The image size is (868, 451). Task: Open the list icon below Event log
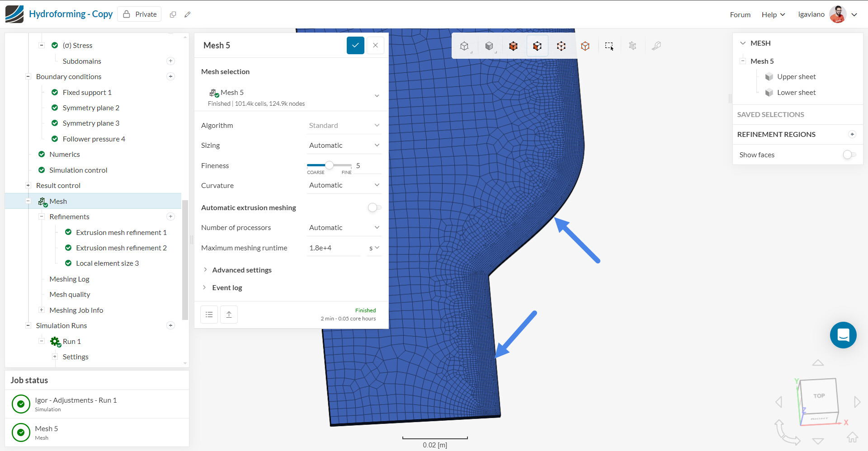point(209,315)
